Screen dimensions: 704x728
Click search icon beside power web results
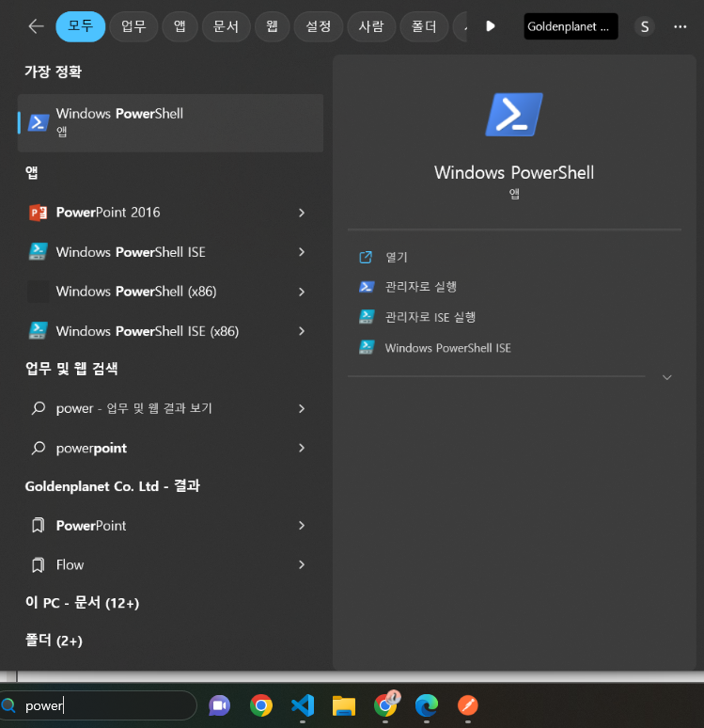(x=38, y=408)
